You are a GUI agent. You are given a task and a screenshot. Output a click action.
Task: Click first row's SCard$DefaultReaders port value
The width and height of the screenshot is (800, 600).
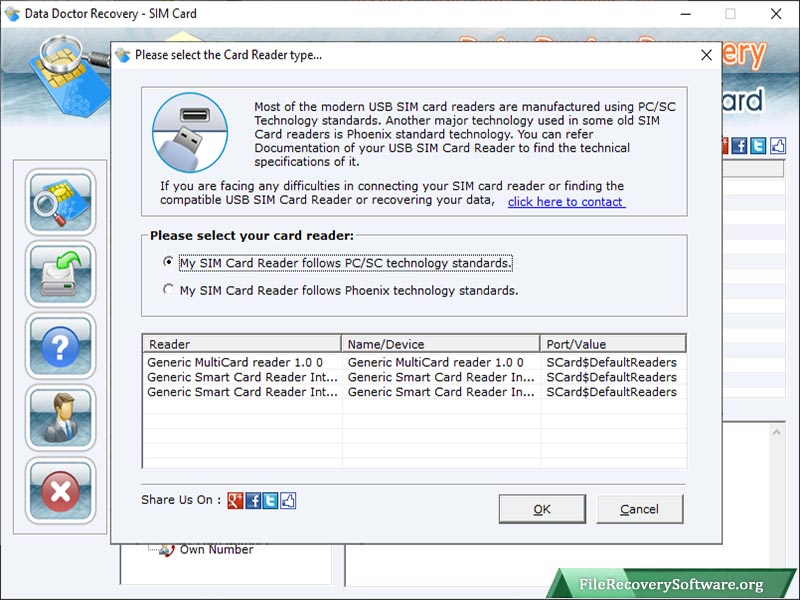pyautogui.click(x=611, y=362)
